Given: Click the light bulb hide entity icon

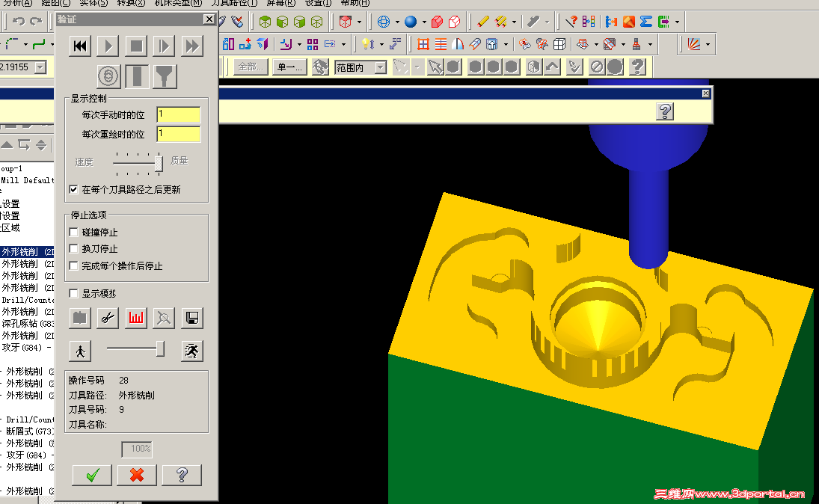Looking at the screenshot, I should [x=368, y=44].
